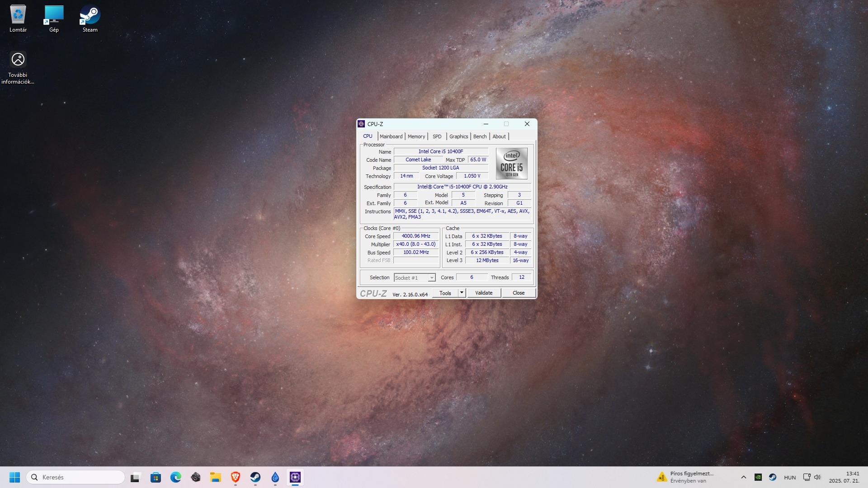The height and width of the screenshot is (488, 868).
Task: Open the NVIDIA tray icon
Action: tap(758, 477)
